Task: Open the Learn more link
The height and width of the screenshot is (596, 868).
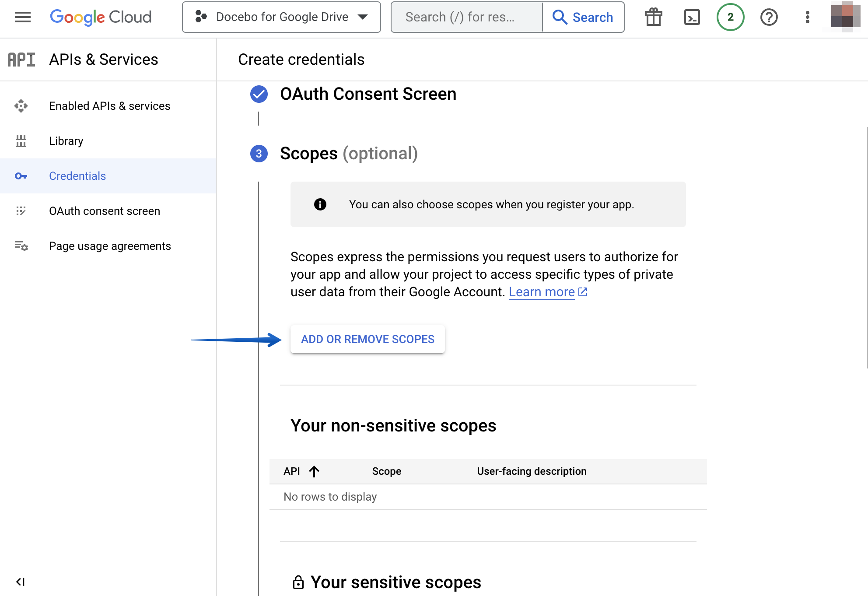Action: [x=542, y=292]
